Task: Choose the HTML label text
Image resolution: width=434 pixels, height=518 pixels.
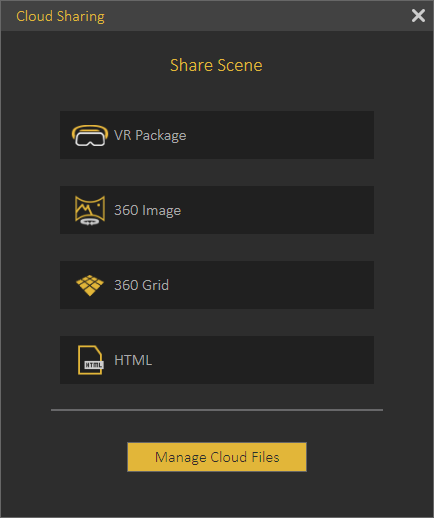Action: point(133,360)
